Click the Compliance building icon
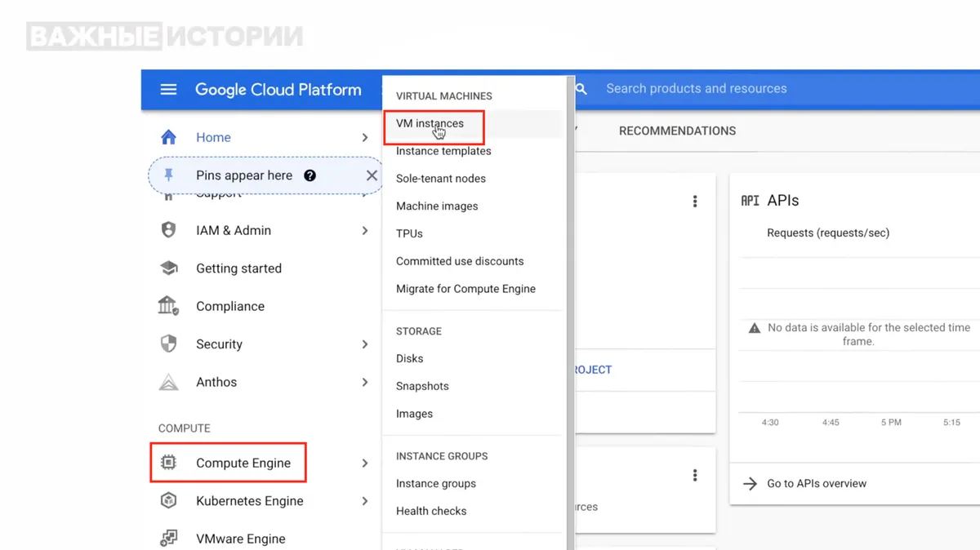 [168, 306]
